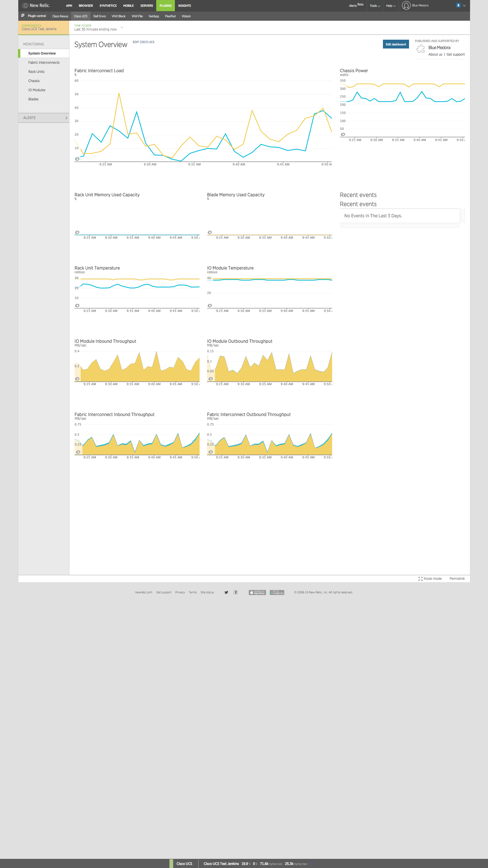The height and width of the screenshot is (868, 488).
Task: Open Terms footer link
Action: point(193,592)
